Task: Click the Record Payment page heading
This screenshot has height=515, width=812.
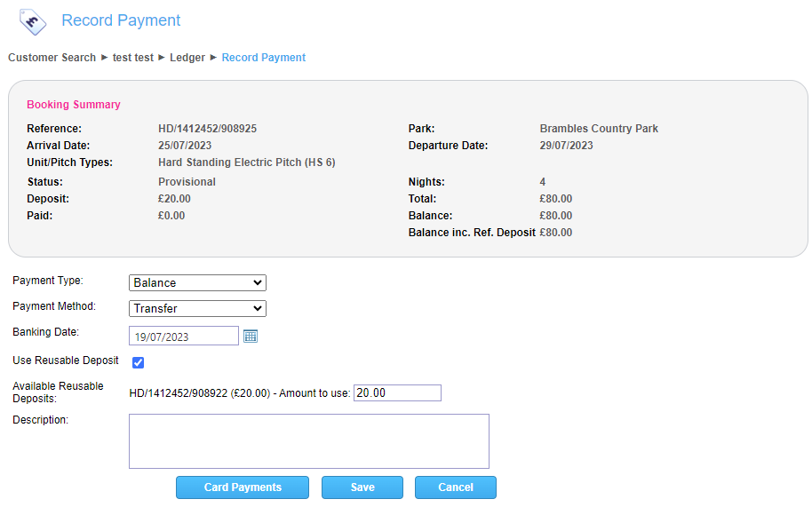Action: click(121, 20)
